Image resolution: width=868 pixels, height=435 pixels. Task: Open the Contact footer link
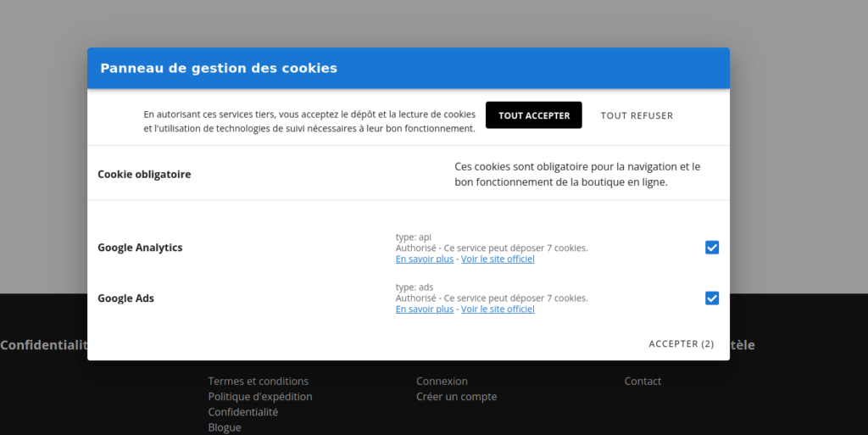[x=643, y=382]
